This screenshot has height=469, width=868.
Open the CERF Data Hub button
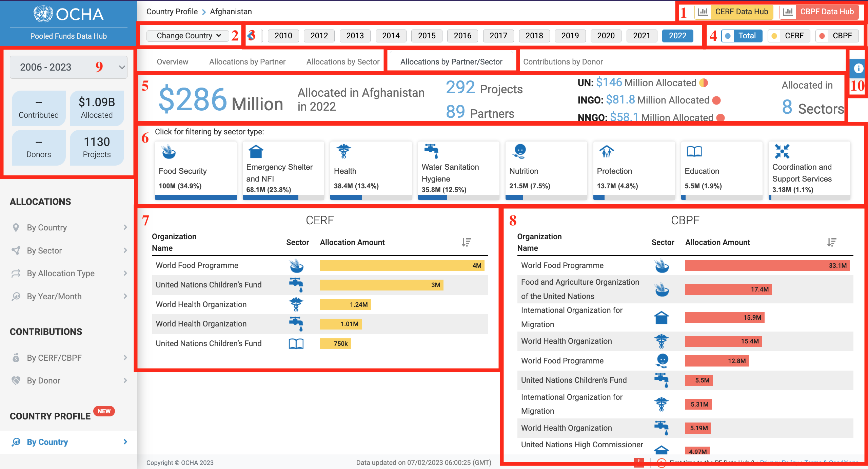tap(734, 12)
